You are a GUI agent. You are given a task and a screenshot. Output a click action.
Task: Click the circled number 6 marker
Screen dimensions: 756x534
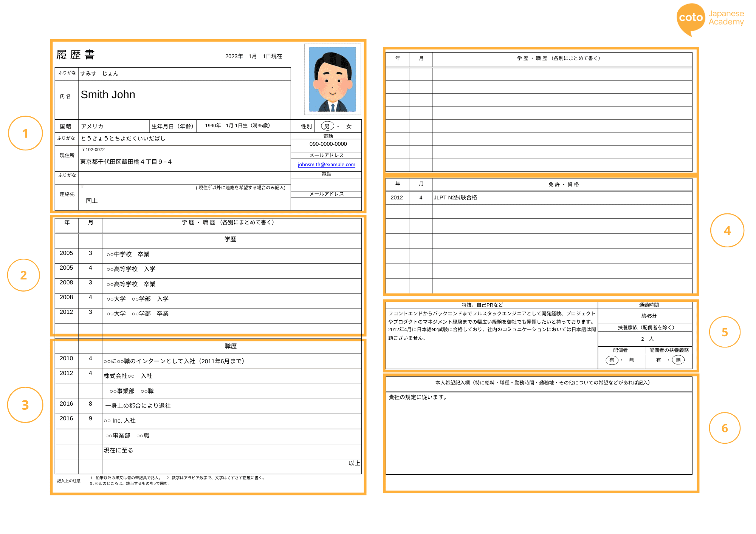[725, 429]
